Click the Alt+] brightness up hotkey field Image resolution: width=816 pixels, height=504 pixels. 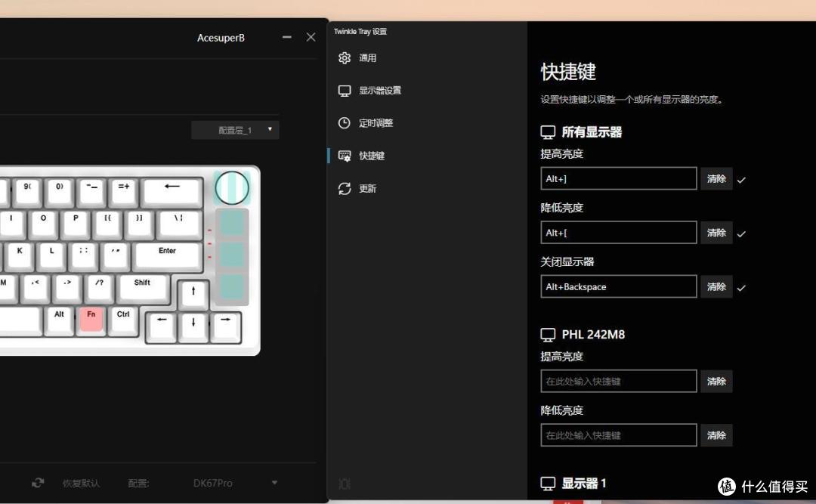[618, 178]
